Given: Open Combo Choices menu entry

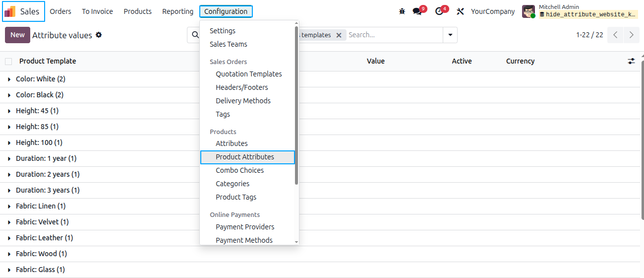Looking at the screenshot, I should click(240, 170).
